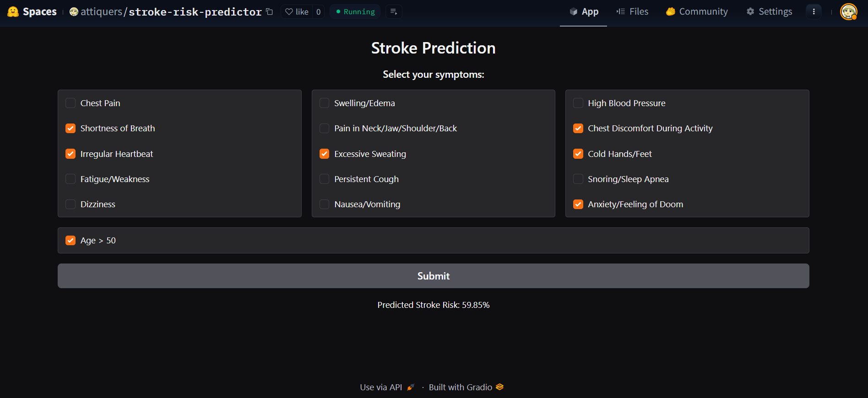This screenshot has height=398, width=868.
Task: Switch to the Files tab
Action: point(632,12)
